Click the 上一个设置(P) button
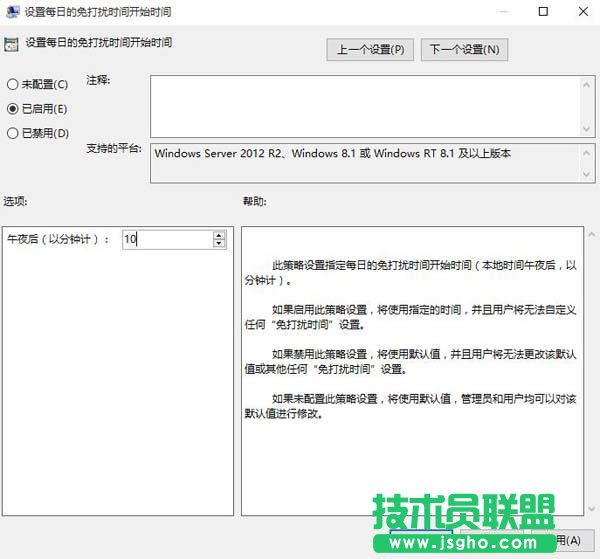The image size is (600, 559). click(370, 49)
